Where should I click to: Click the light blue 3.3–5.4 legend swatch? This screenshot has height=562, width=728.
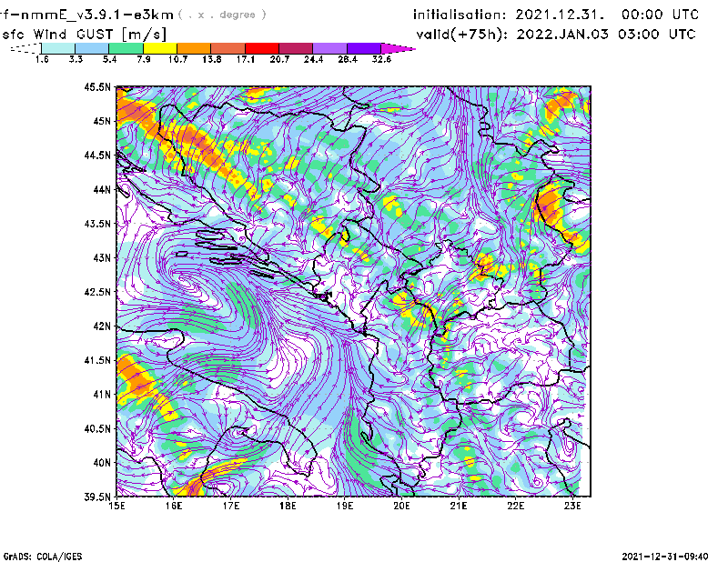coord(92,48)
